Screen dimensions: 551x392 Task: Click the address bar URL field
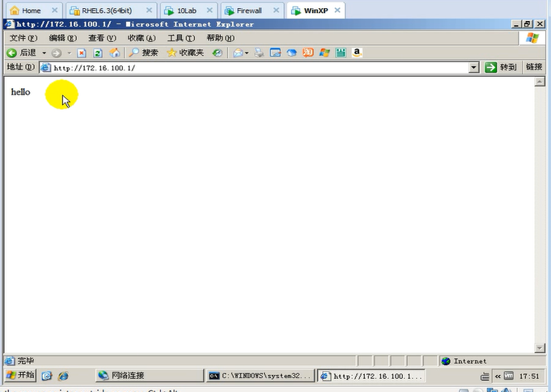[x=259, y=68]
